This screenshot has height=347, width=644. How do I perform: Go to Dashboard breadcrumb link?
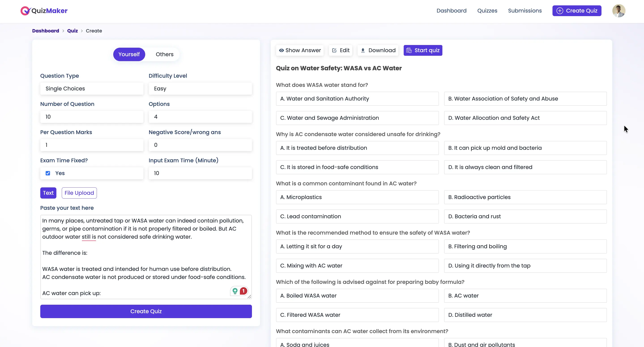pos(45,31)
